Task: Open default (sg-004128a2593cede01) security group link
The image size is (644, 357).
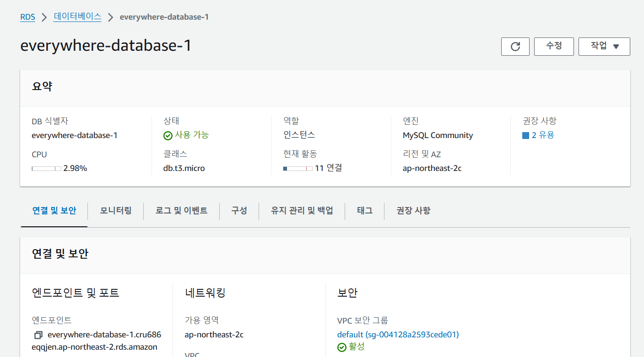Action: [x=398, y=335]
